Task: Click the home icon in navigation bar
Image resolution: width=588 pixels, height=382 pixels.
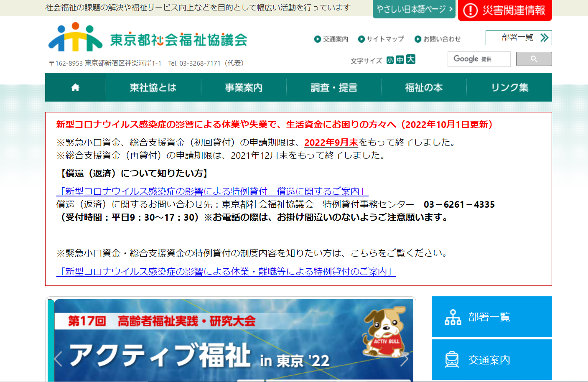Action: [x=75, y=87]
